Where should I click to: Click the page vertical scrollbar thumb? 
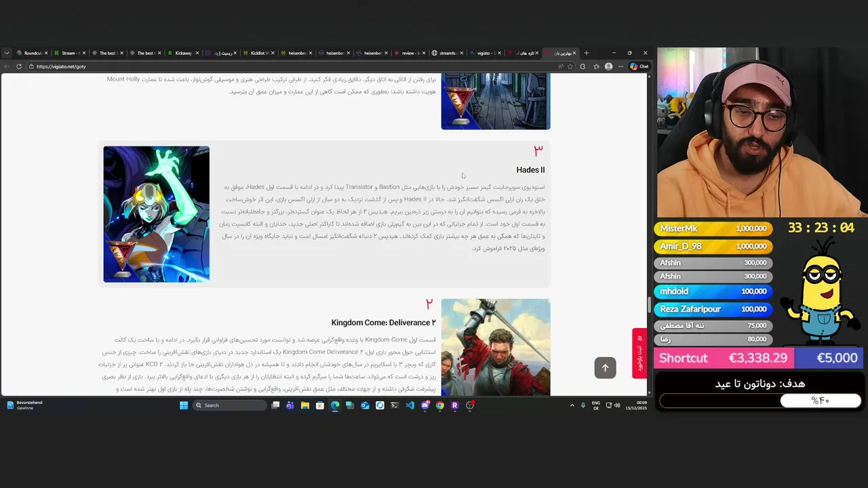click(x=649, y=306)
